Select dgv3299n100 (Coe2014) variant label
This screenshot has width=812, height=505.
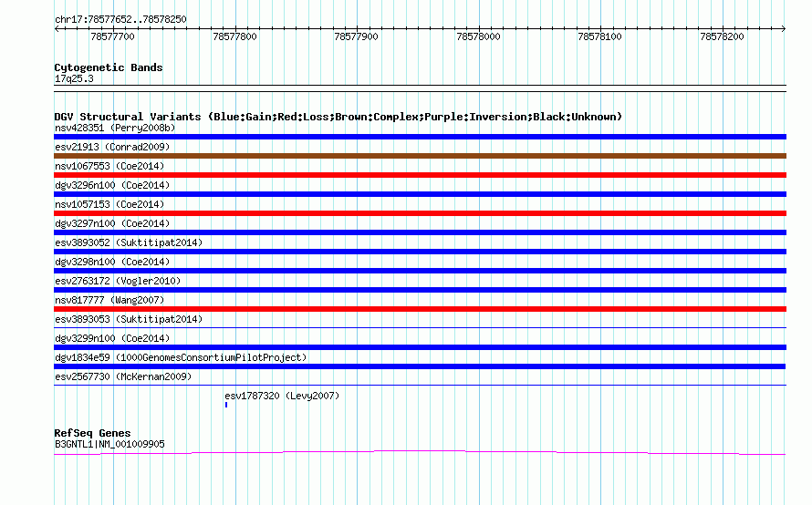tap(112, 338)
